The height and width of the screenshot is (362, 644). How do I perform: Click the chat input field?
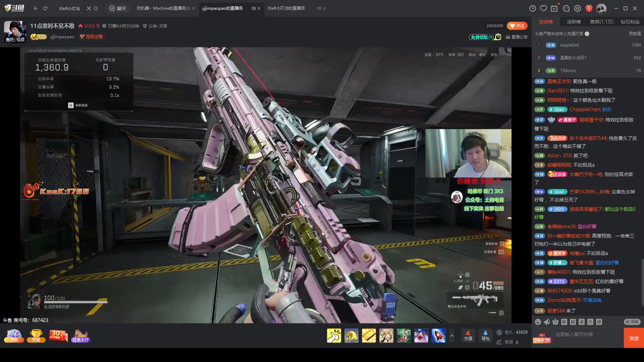tap(588, 338)
